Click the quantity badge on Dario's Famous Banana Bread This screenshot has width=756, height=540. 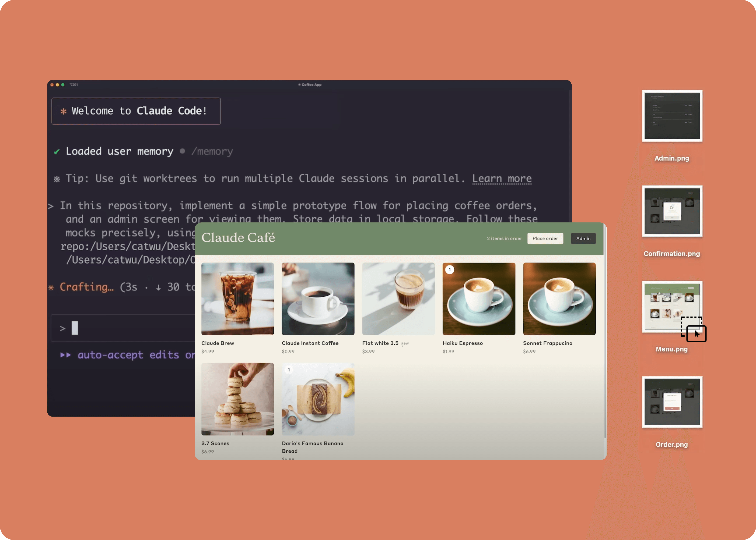point(289,370)
